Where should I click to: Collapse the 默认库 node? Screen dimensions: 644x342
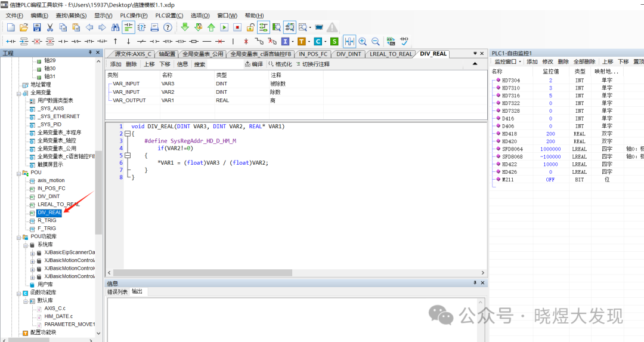pos(26,301)
